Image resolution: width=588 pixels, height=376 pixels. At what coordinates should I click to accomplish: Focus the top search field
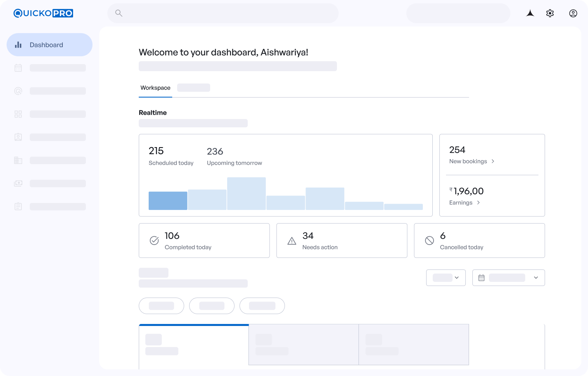point(223,13)
